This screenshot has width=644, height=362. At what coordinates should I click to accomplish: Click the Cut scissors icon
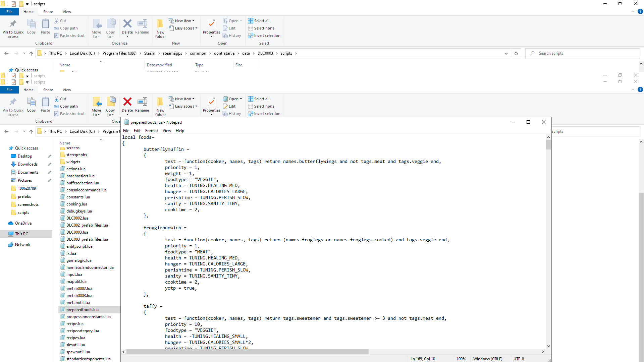[x=56, y=99]
